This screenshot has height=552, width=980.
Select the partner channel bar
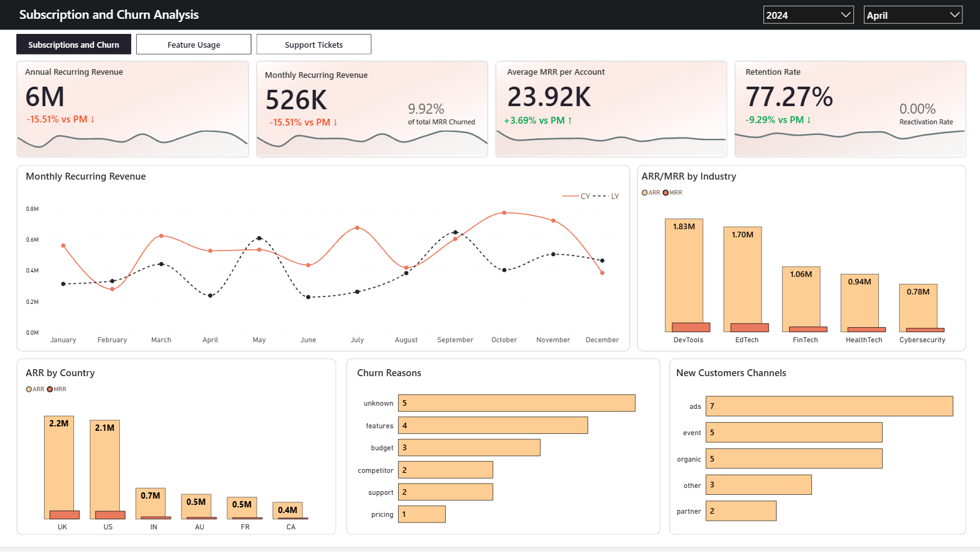[741, 511]
